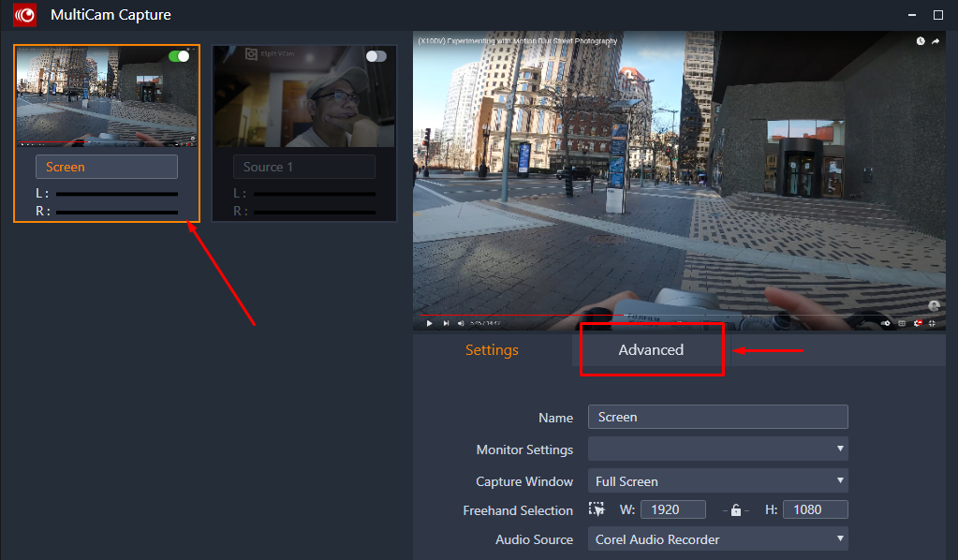Viewport: 958px width, 560px height.
Task: Click the red video progress bar
Action: (562, 315)
